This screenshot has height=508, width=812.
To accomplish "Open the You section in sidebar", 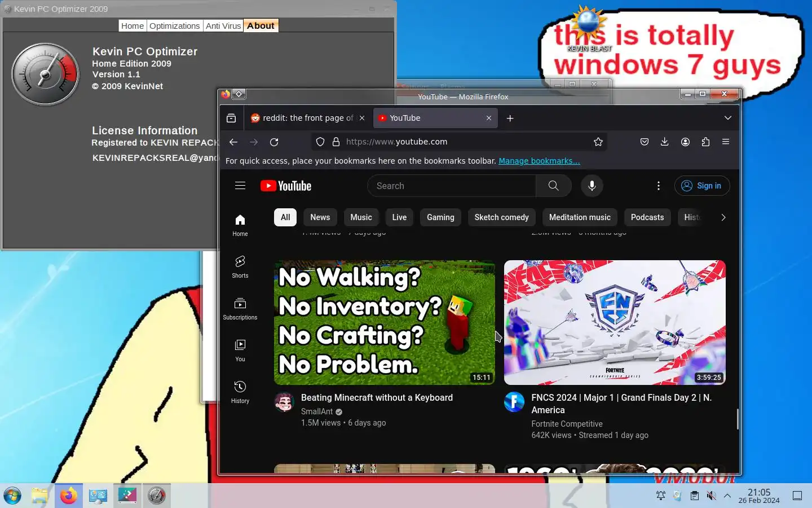I will pyautogui.click(x=240, y=351).
